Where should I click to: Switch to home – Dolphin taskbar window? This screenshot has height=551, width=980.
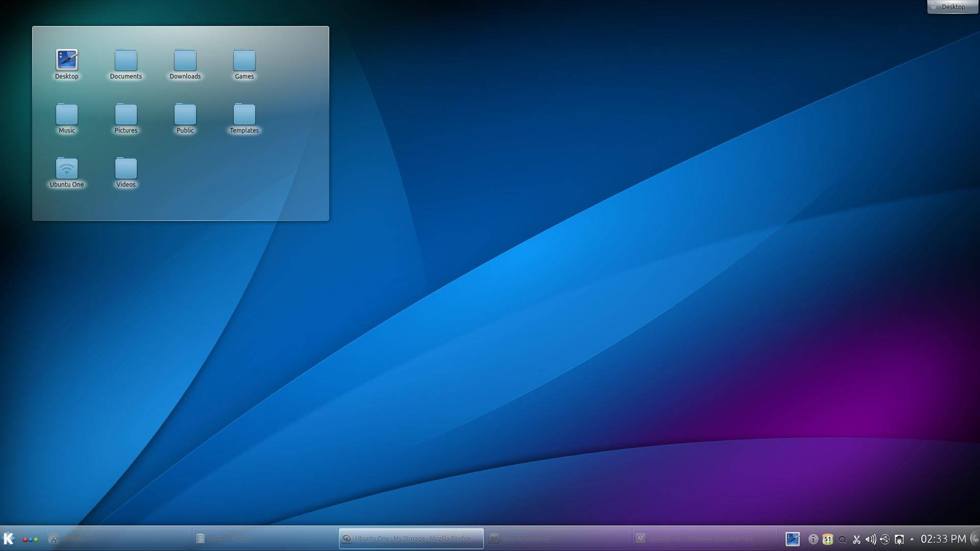click(265, 539)
